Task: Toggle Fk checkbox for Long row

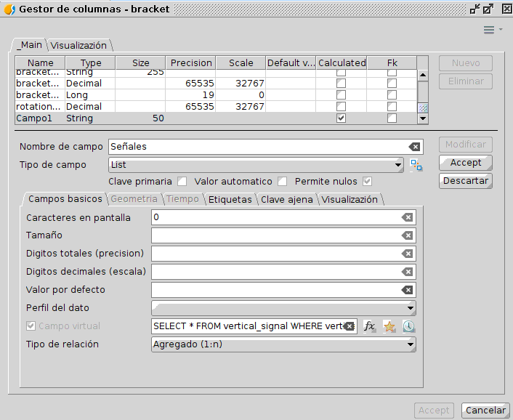Action: click(x=392, y=95)
